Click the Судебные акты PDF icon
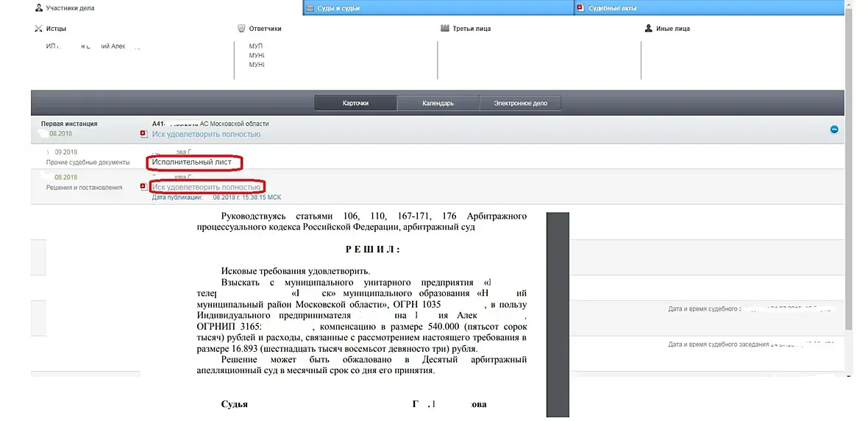The width and height of the screenshot is (868, 421). [x=580, y=8]
